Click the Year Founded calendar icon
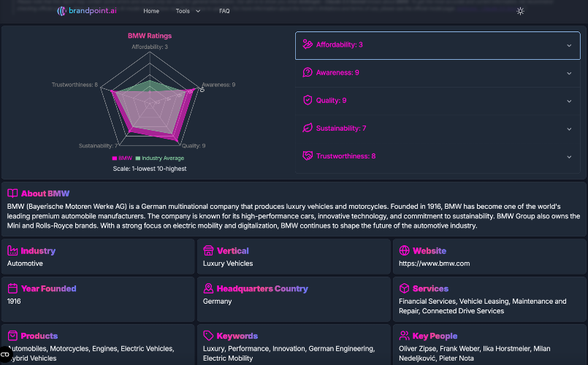This screenshot has width=588, height=365. click(x=12, y=288)
